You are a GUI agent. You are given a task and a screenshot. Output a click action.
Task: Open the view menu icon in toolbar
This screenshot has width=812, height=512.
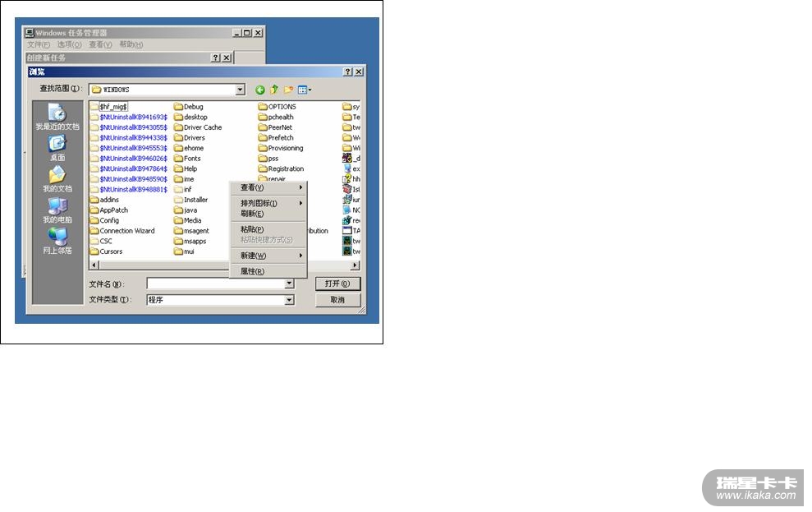(x=305, y=90)
